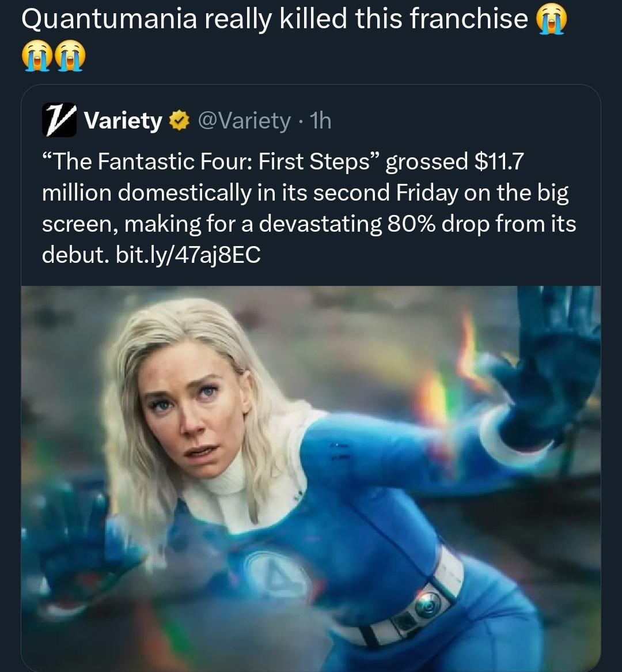Open the bit.ly/47aj8EC article link

click(188, 255)
